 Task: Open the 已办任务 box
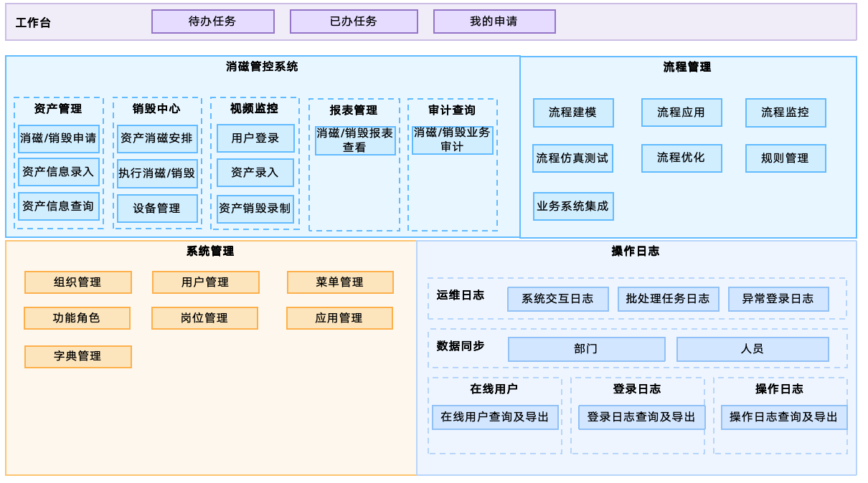click(x=354, y=21)
